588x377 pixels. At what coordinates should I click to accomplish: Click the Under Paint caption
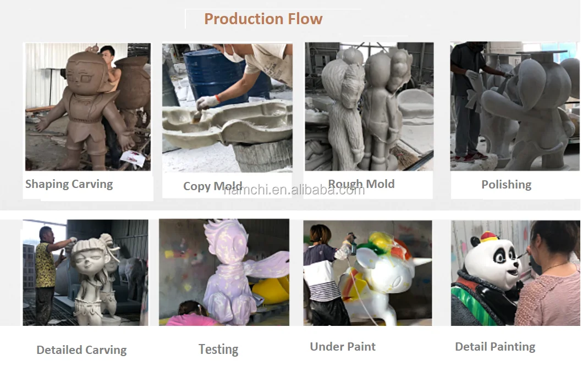(343, 347)
